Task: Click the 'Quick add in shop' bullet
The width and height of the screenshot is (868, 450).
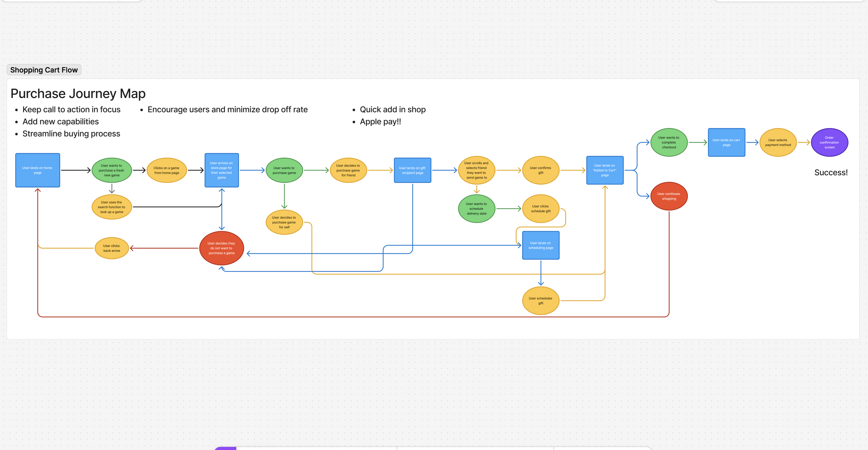Action: (393, 110)
